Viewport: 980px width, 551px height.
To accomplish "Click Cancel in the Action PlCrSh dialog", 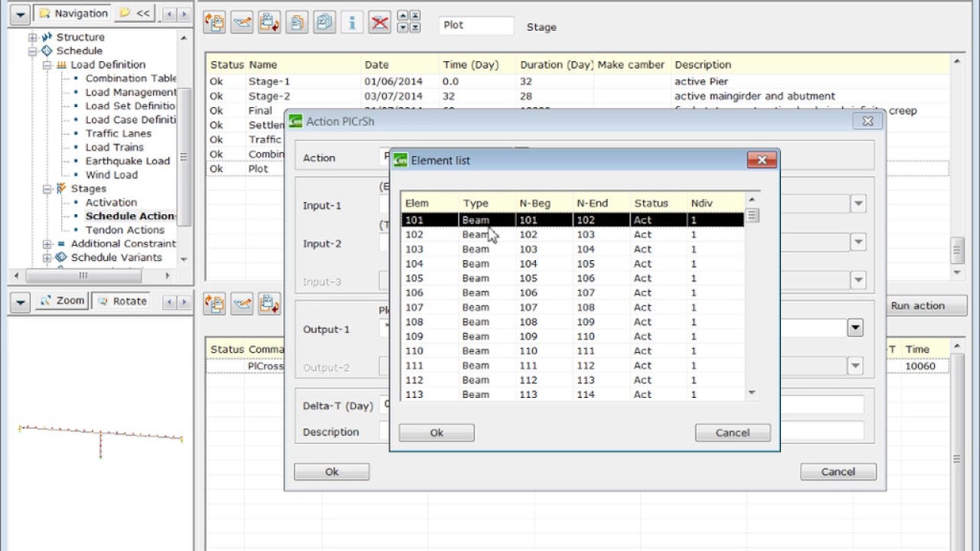I will tap(838, 471).
